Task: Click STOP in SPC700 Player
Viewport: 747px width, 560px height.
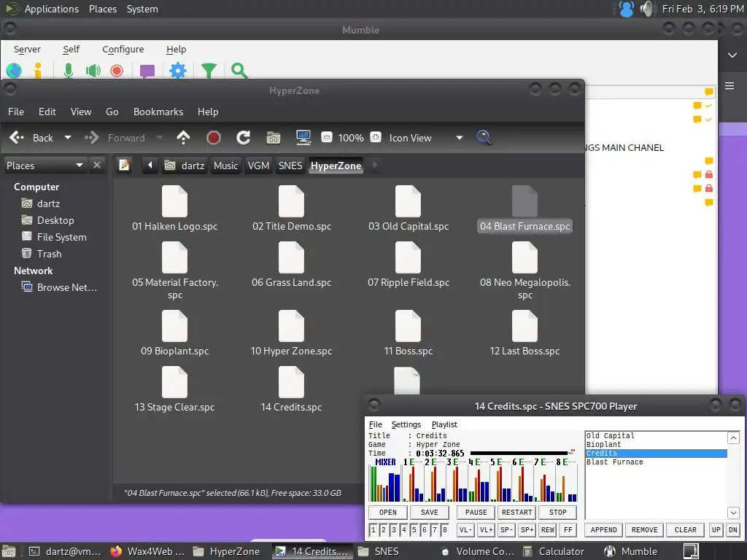Action: pyautogui.click(x=557, y=513)
